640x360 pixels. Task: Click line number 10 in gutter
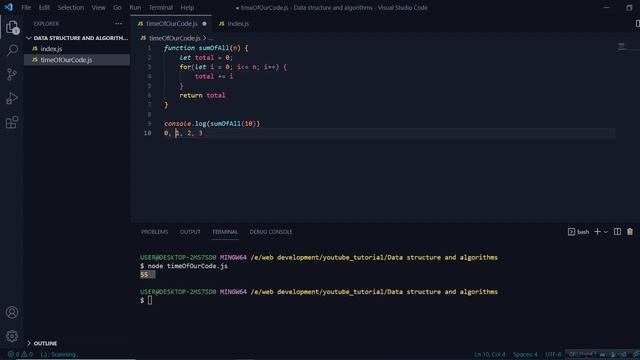pyautogui.click(x=147, y=133)
